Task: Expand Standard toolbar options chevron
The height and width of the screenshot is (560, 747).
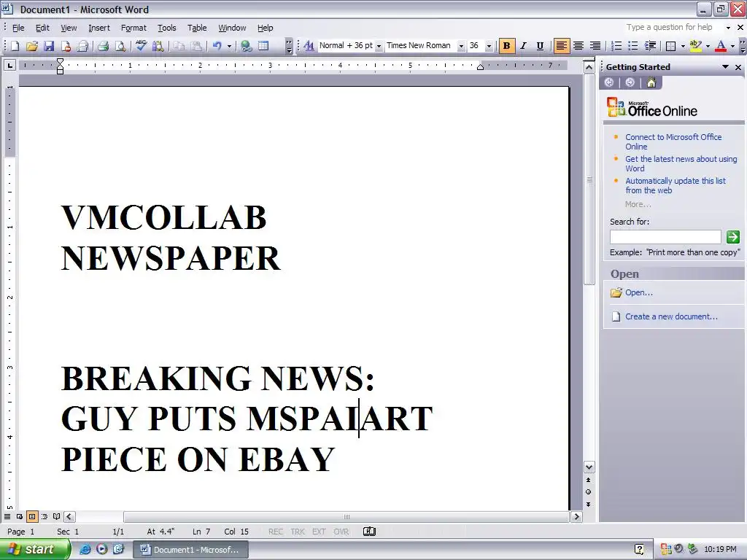Action: (289, 46)
